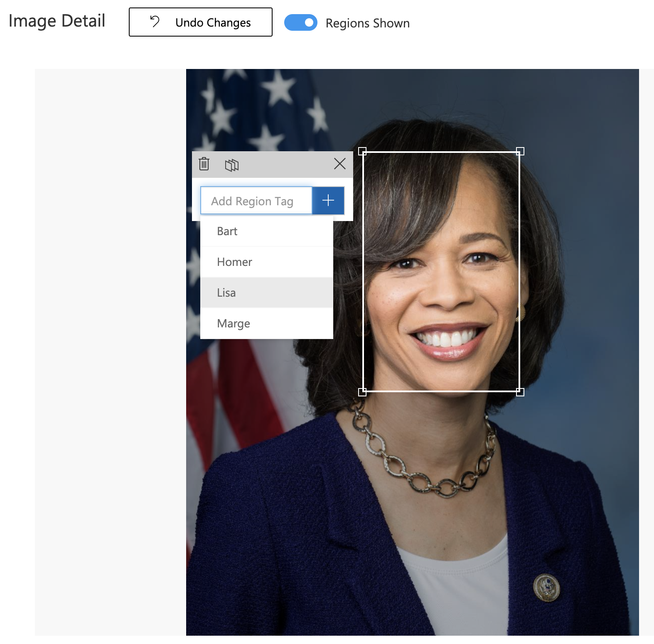654x644 pixels.
Task: Click the copy region icon beside the trash
Action: coord(232,165)
